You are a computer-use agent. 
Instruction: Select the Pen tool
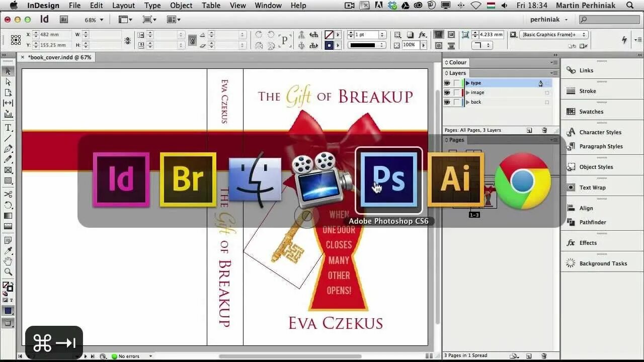pos(8,149)
